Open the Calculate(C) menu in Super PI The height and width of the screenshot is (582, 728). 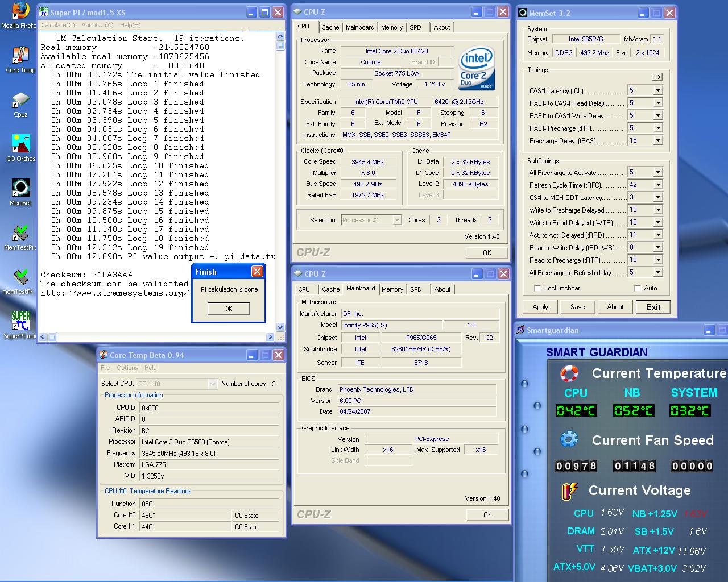click(x=57, y=25)
